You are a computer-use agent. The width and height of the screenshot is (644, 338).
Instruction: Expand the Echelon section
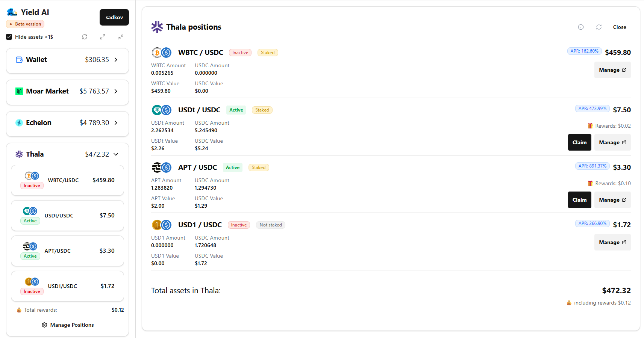point(116,123)
